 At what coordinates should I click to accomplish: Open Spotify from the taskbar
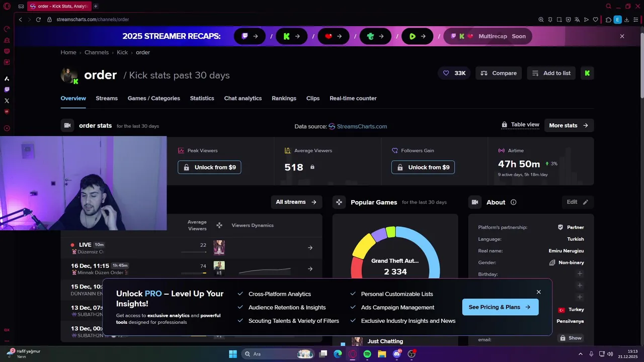tap(367, 354)
